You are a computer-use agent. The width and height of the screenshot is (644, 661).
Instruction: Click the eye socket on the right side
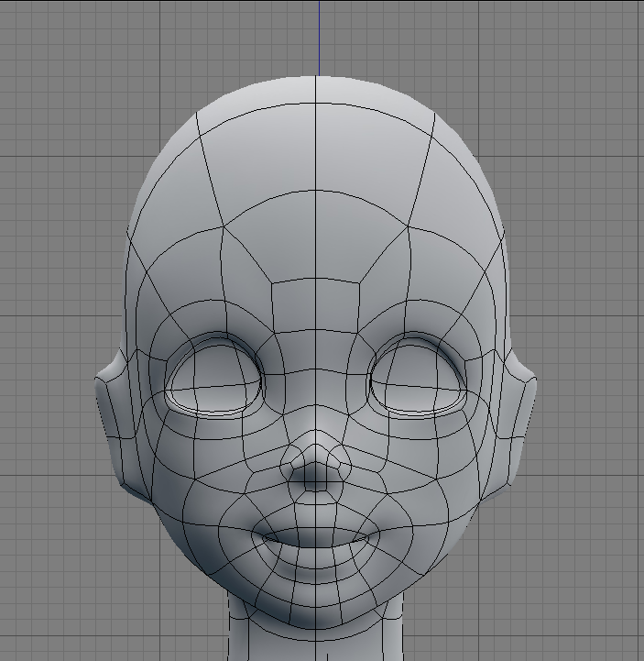click(419, 378)
